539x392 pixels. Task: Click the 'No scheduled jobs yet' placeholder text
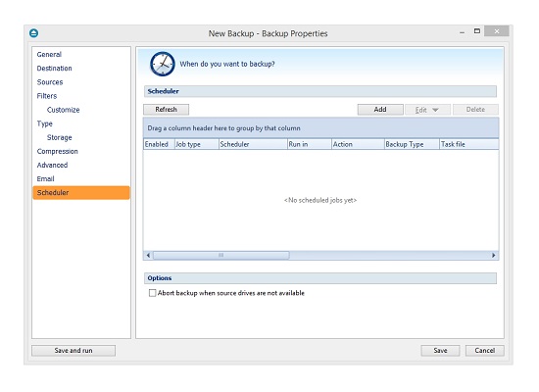coord(320,200)
